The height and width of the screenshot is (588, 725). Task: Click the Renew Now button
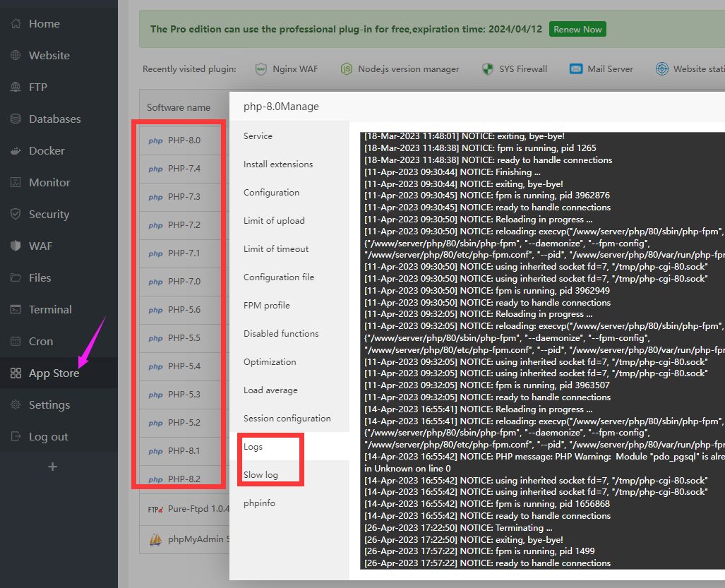point(577,30)
